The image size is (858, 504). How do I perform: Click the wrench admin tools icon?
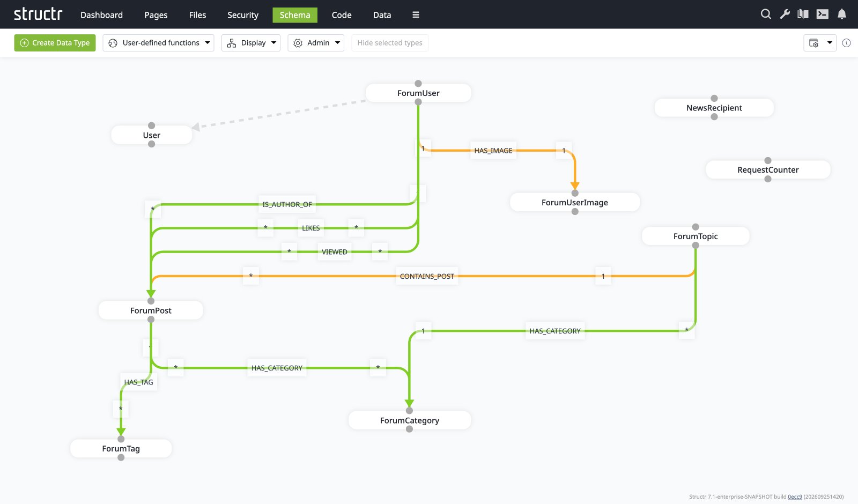[x=785, y=14]
